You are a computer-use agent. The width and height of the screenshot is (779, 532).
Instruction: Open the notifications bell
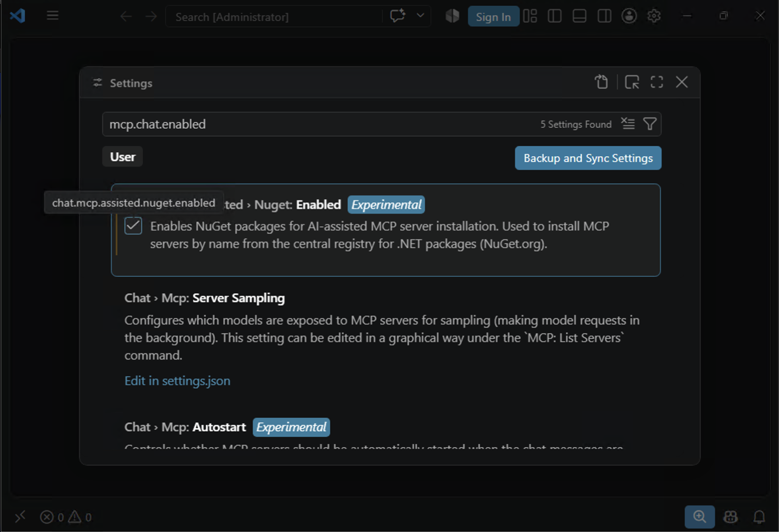759,517
